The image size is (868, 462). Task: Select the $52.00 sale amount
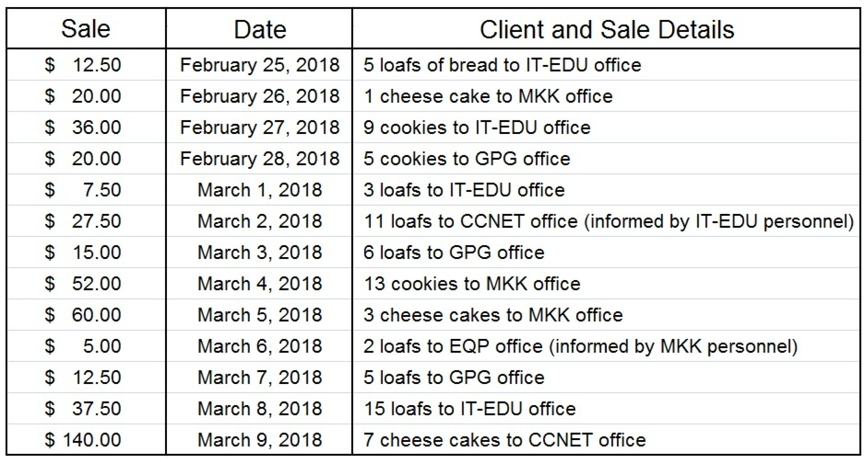pos(83,283)
